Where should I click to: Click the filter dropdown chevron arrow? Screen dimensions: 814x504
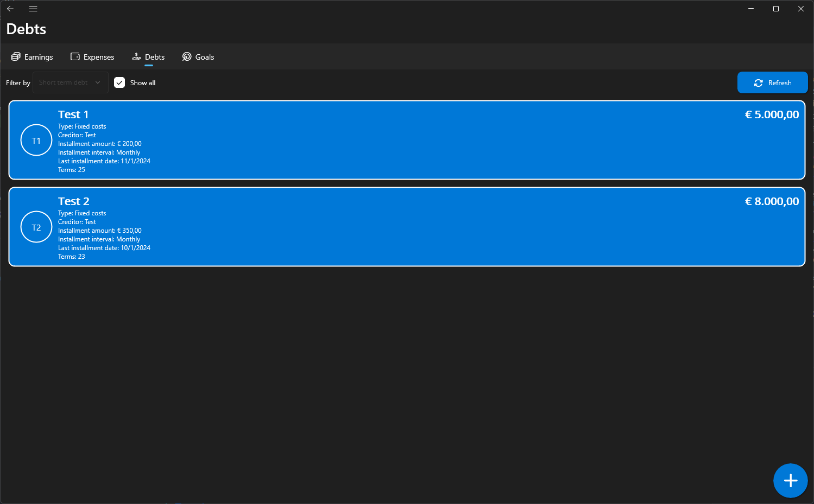click(x=98, y=82)
